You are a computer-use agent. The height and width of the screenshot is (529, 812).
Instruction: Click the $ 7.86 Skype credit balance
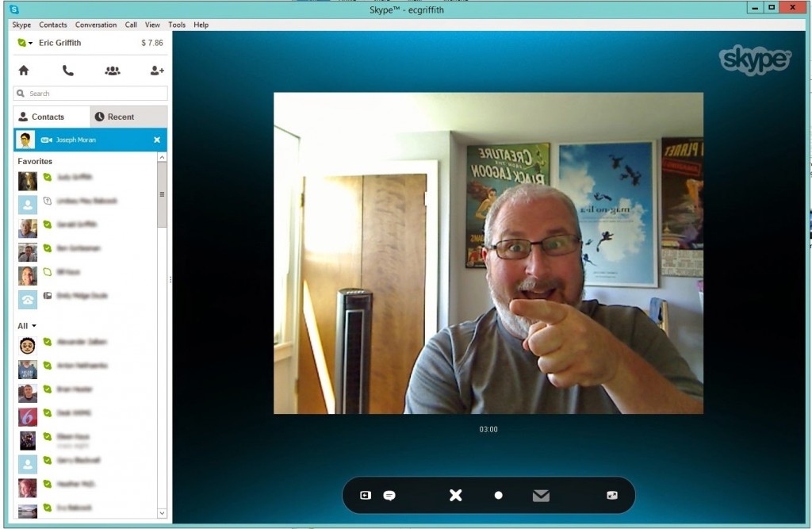point(152,43)
